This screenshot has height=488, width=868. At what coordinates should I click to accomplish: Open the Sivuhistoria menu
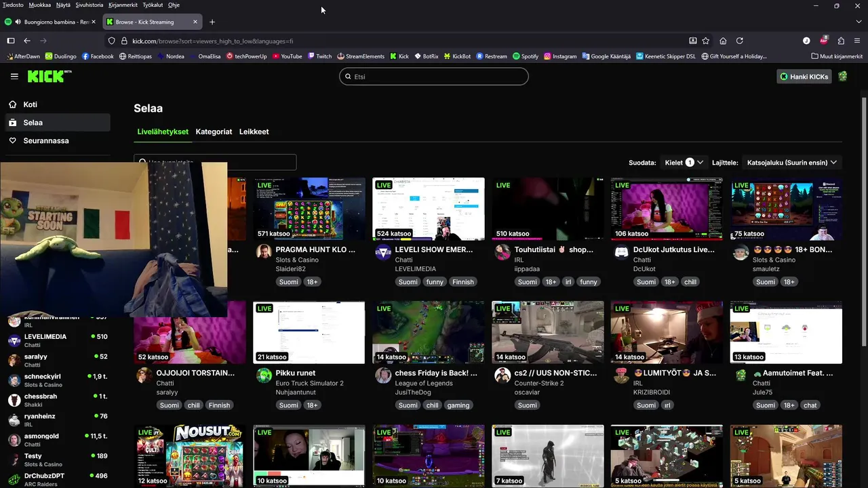coord(89,5)
